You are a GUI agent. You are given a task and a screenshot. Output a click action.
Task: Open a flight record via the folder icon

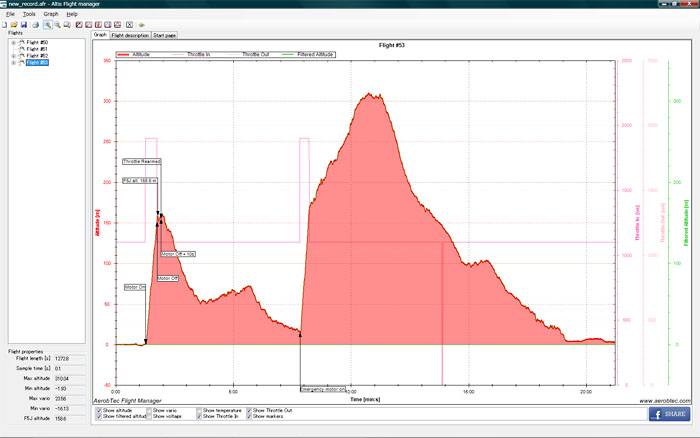click(14, 25)
